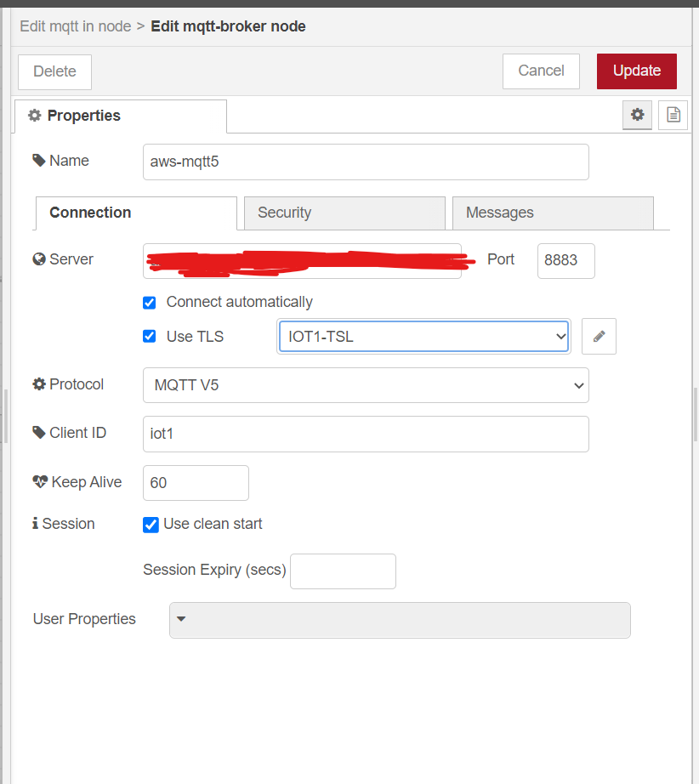Click the Update button
The width and height of the screenshot is (699, 784).
click(x=636, y=71)
